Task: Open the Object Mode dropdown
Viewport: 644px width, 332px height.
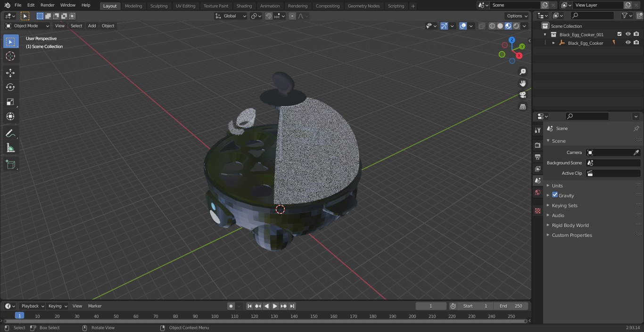Action: [x=27, y=26]
